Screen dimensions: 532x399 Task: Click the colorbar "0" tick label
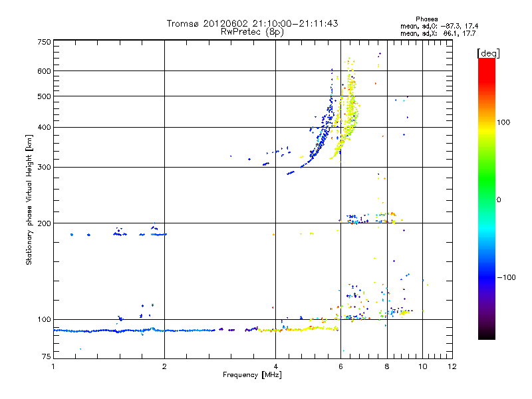coord(498,199)
